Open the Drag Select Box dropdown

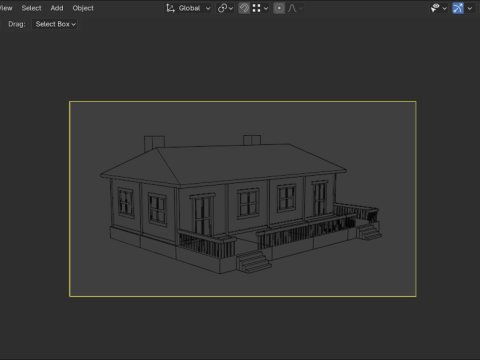[55, 24]
